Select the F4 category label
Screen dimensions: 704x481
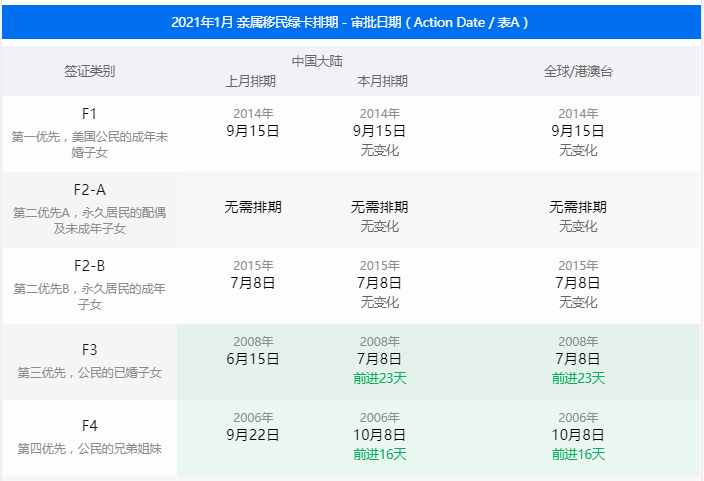(89, 425)
